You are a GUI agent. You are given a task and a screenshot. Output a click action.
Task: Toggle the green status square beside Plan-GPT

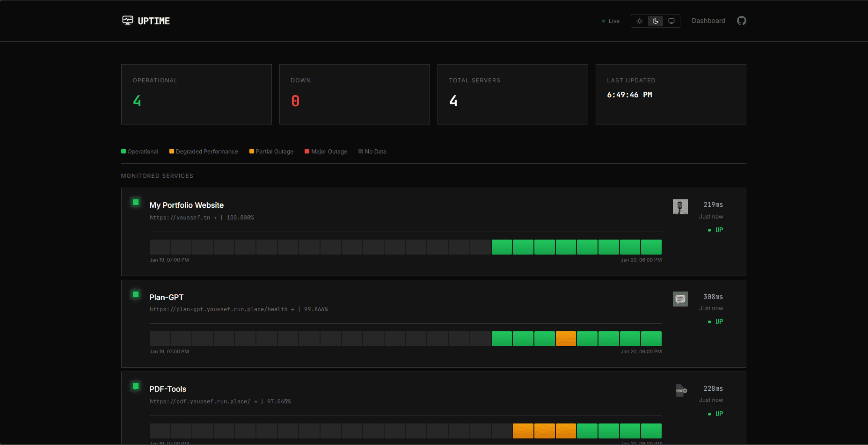pyautogui.click(x=135, y=294)
